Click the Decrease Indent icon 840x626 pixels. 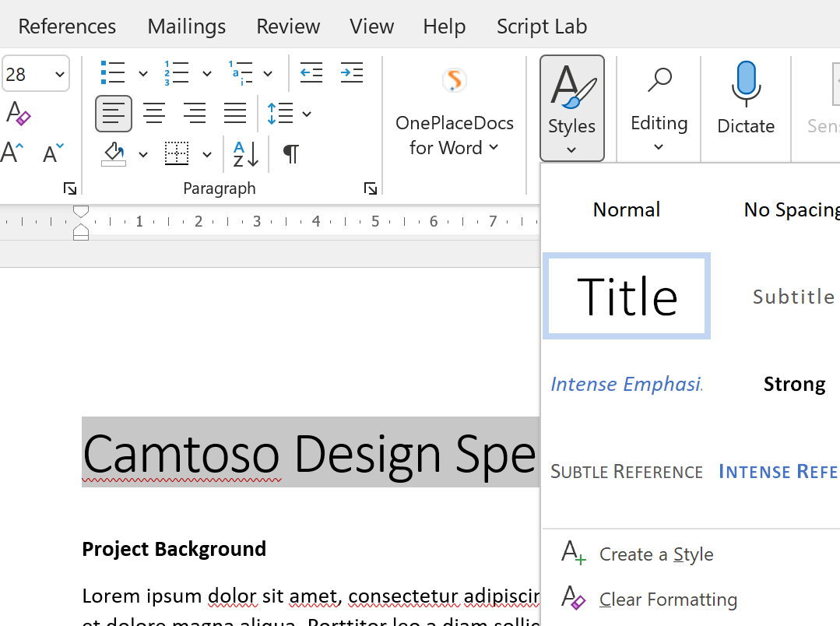click(311, 72)
